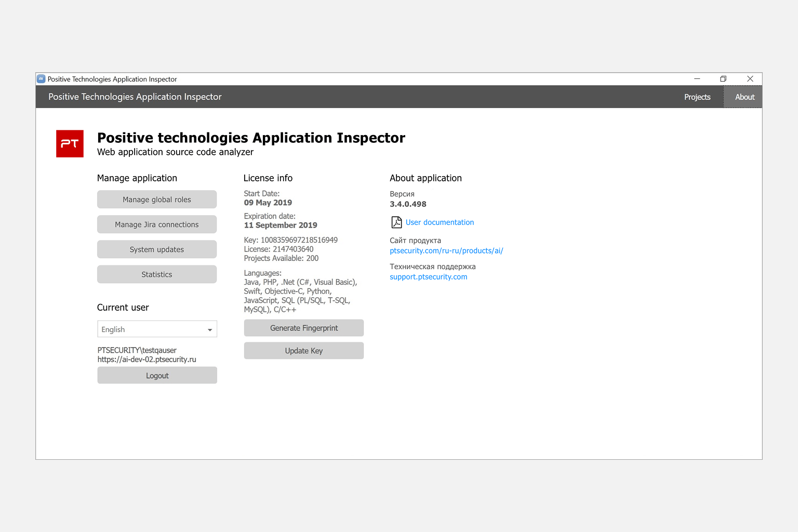This screenshot has width=798, height=532.
Task: Open the language dropdown arrow
Action: 210,329
